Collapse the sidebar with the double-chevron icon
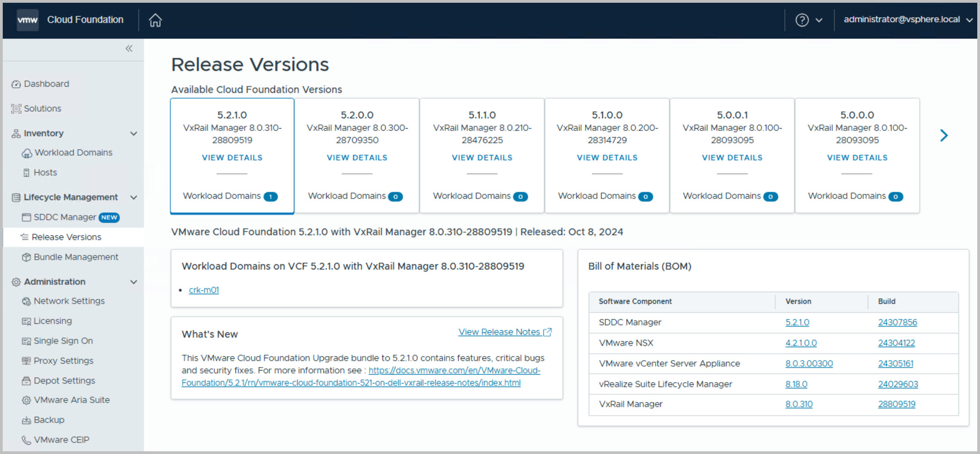Screen dimensions: 980x454 coord(129,49)
